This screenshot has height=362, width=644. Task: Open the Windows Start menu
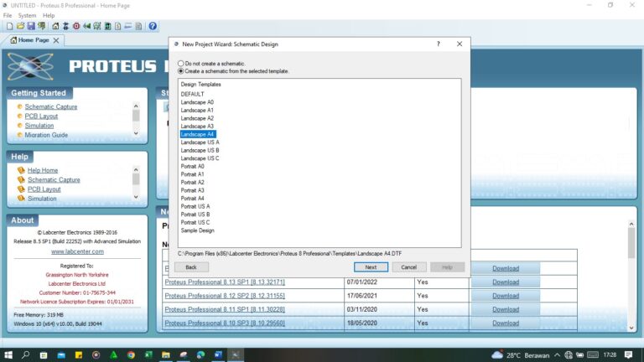(8, 354)
